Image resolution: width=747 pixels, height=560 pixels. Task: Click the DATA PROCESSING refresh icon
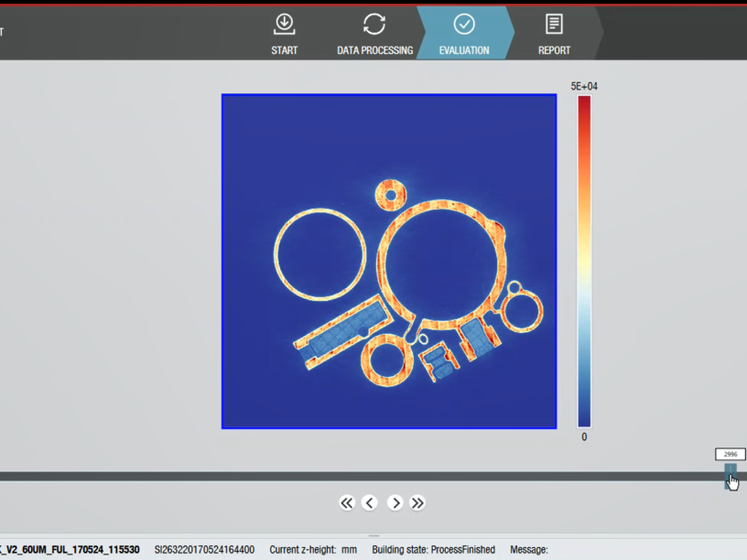[x=373, y=22]
